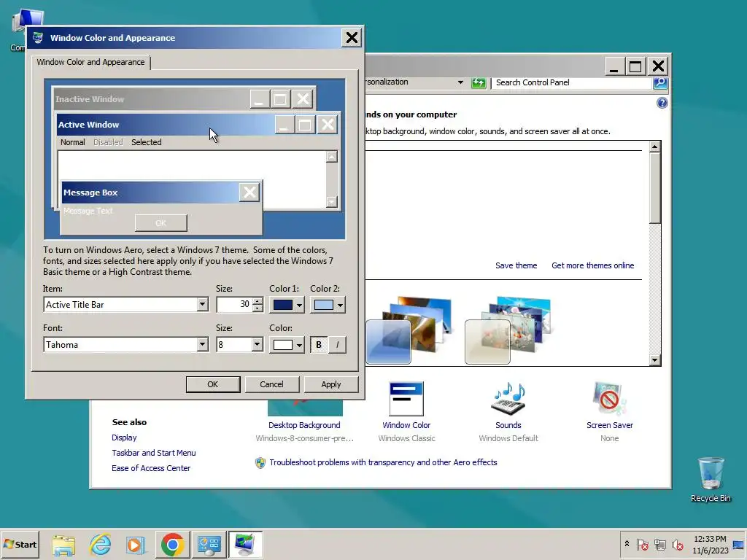The height and width of the screenshot is (560, 747).
Task: Click the network tray icon
Action: (659, 544)
